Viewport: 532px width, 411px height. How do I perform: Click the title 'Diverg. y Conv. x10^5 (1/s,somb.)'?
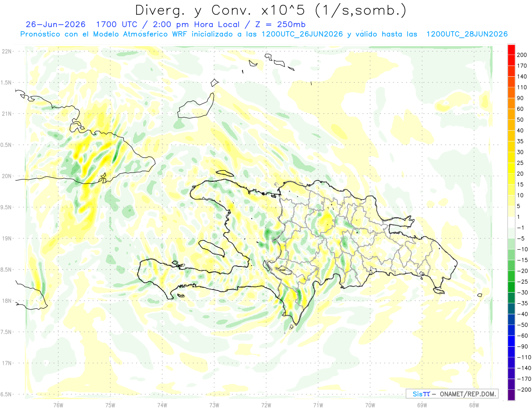[270, 10]
